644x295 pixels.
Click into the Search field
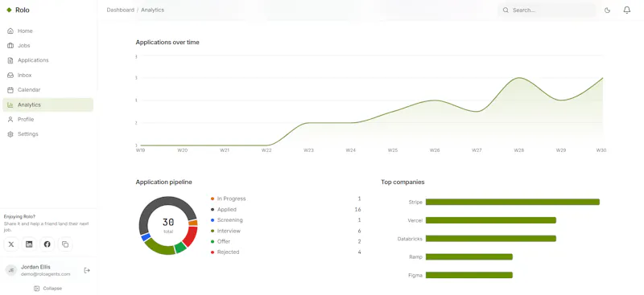tap(547, 10)
